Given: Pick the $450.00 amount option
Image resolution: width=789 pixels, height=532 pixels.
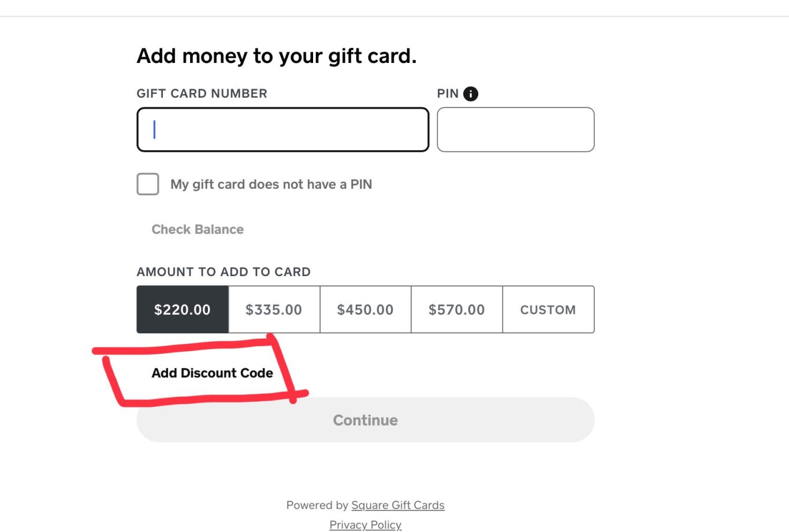Looking at the screenshot, I should pyautogui.click(x=365, y=310).
